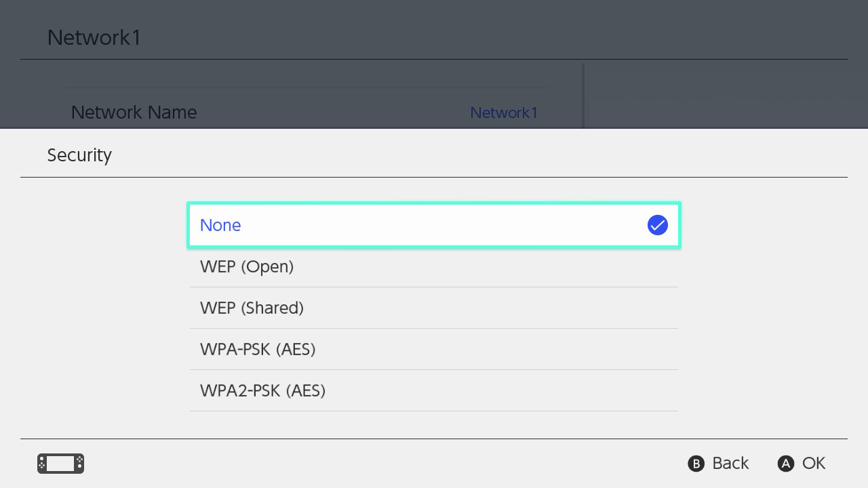Click the empty footer between controller icon and Back

pyautogui.click(x=380, y=464)
